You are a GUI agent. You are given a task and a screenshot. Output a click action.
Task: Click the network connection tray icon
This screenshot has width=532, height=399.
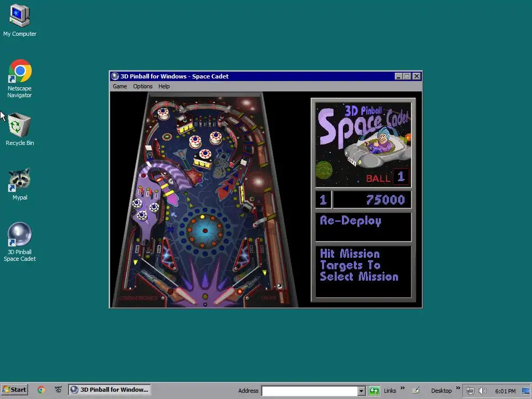470,391
